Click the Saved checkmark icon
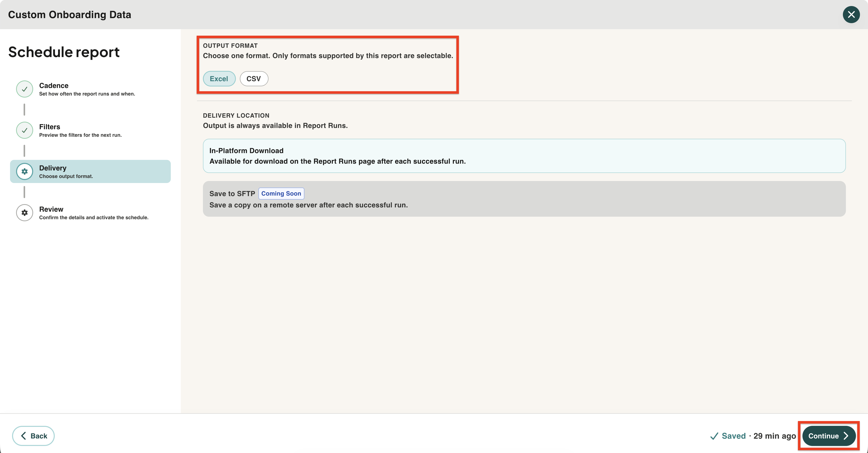Image resolution: width=868 pixels, height=453 pixels. click(714, 436)
